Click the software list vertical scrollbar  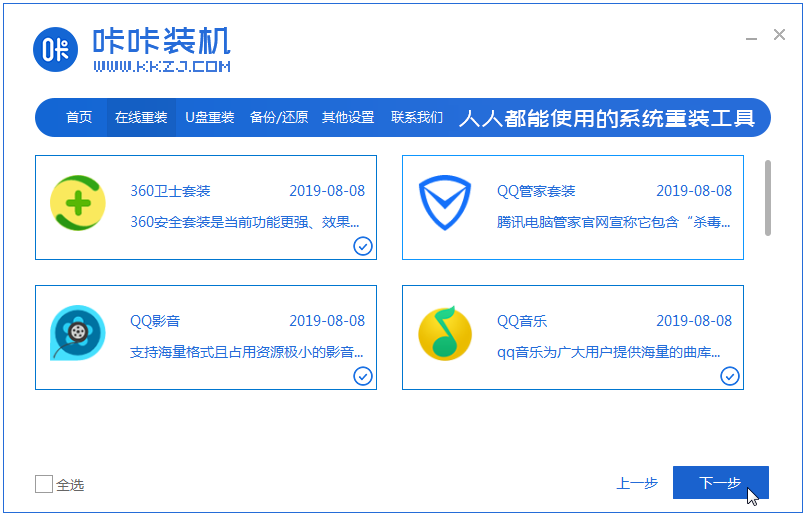point(768,197)
